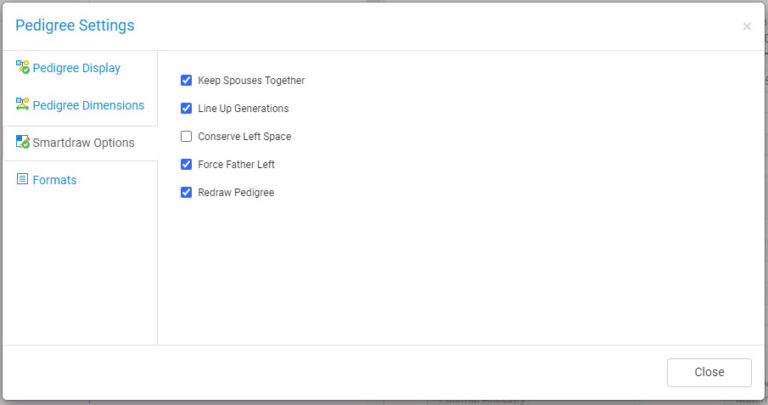
Task: Click the Keep Spouses Together label text
Action: pyautogui.click(x=251, y=80)
